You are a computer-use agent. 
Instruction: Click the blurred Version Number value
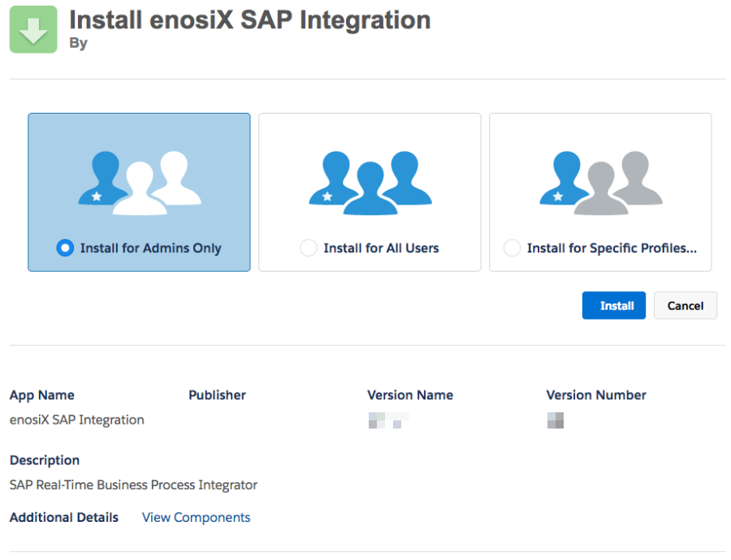[x=556, y=420]
